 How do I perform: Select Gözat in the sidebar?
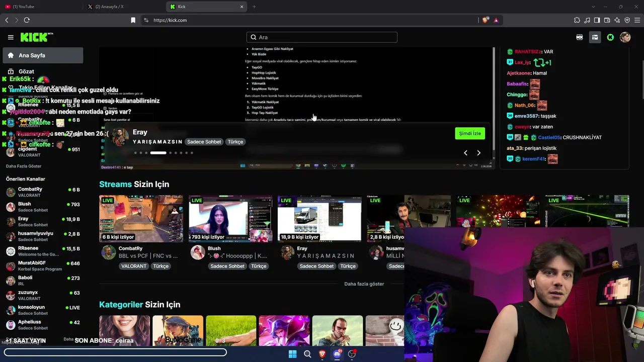pos(43,71)
